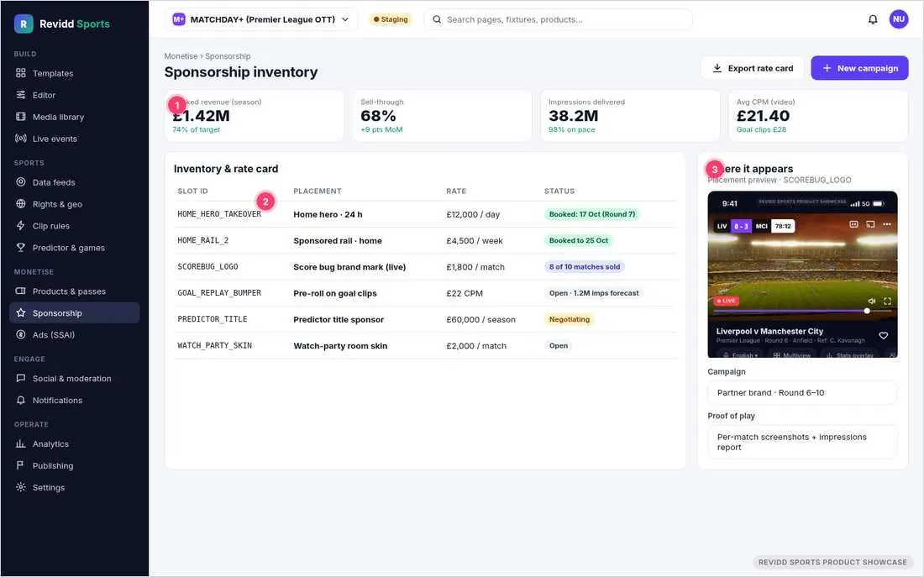Image resolution: width=924 pixels, height=577 pixels.
Task: Click PREDICTOR_TITLE slot ID
Action: [x=213, y=319]
